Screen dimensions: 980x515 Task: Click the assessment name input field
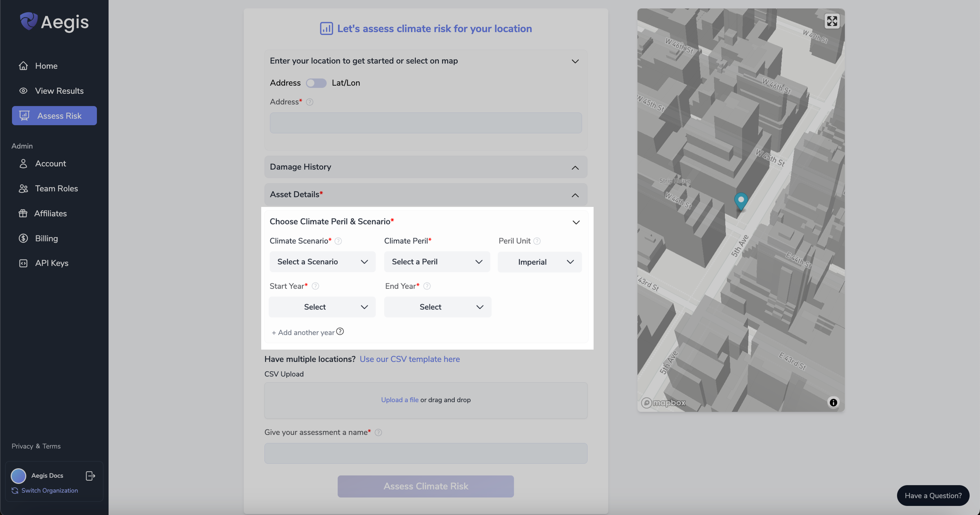click(425, 453)
